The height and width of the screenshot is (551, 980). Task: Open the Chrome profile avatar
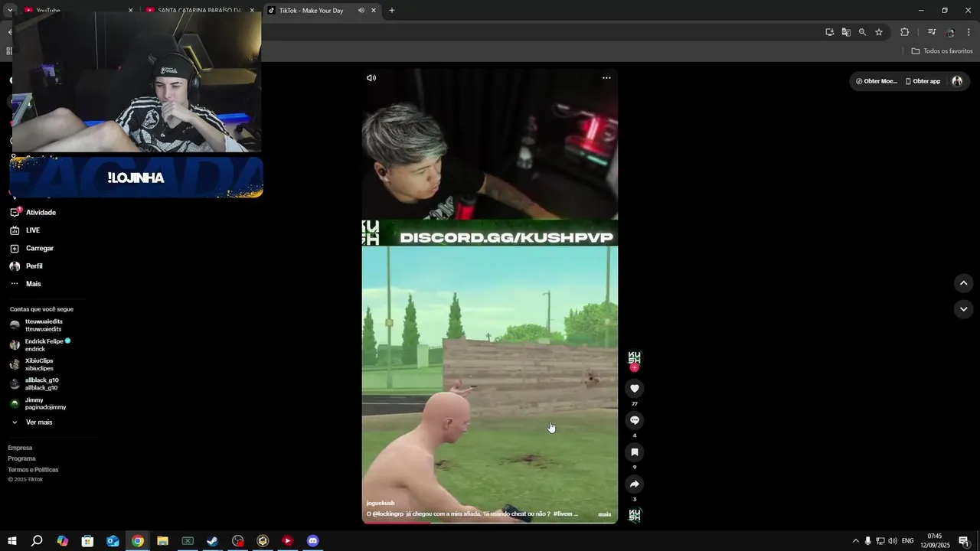[x=950, y=32]
